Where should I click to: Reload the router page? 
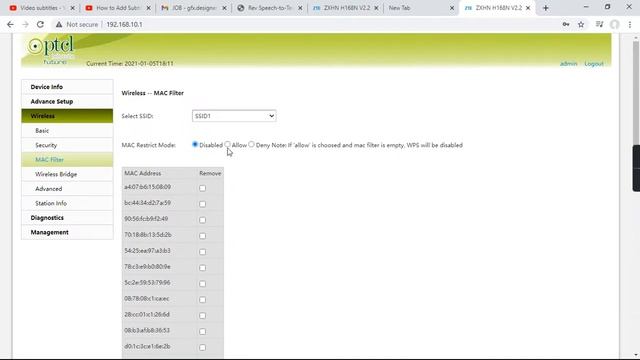click(40, 24)
